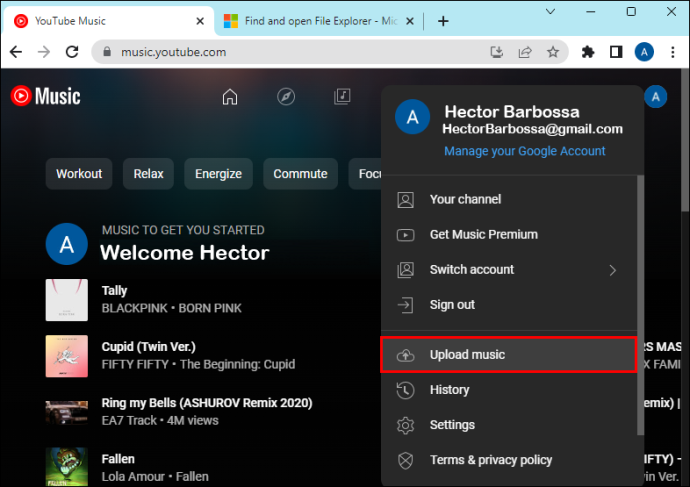Open Lola Amour artist link
The image size is (690, 487).
[133, 477]
